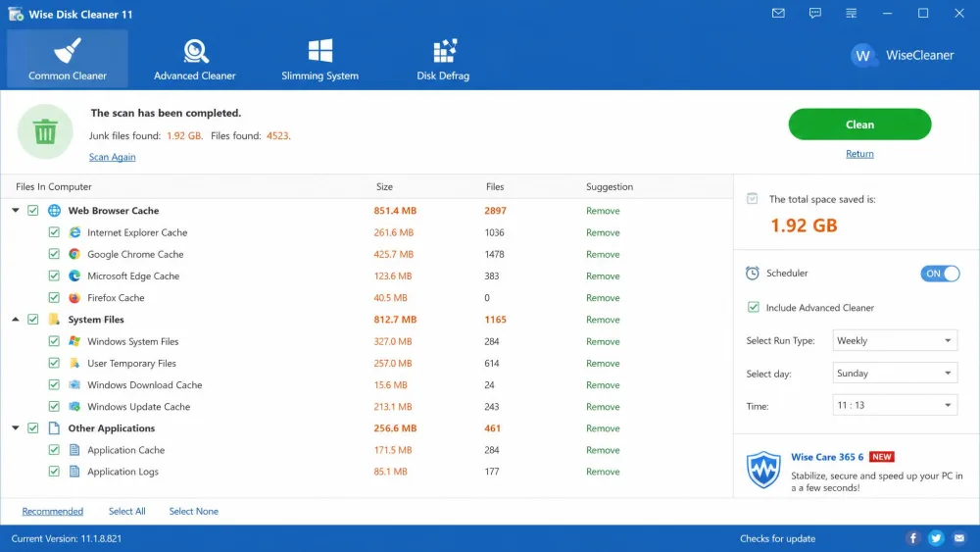Sort by the Size column header
This screenshot has width=980, height=552.
click(384, 187)
